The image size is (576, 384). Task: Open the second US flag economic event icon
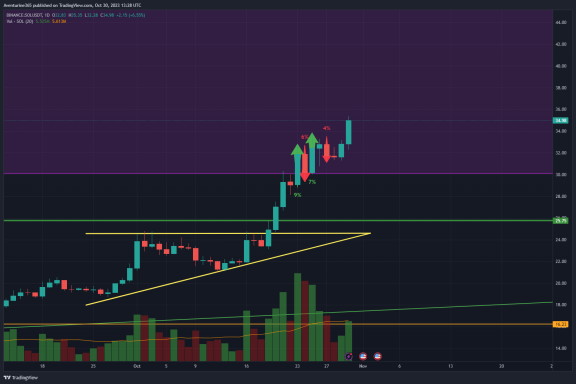[377, 356]
